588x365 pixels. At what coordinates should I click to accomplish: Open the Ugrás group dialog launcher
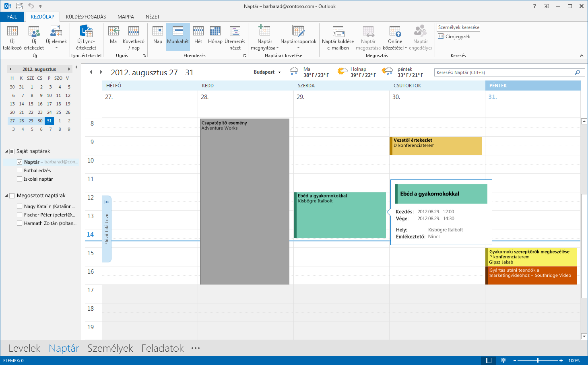tap(144, 56)
